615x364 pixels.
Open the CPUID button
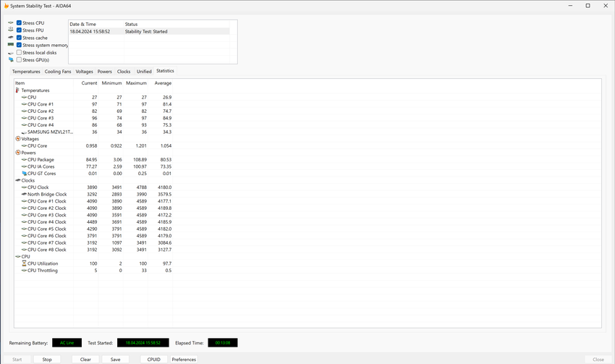[x=153, y=359]
